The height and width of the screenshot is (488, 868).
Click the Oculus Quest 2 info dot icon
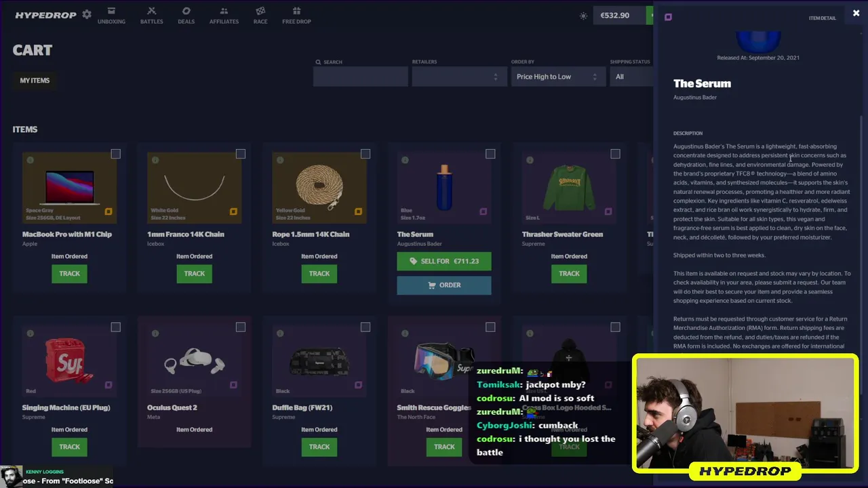[155, 333]
